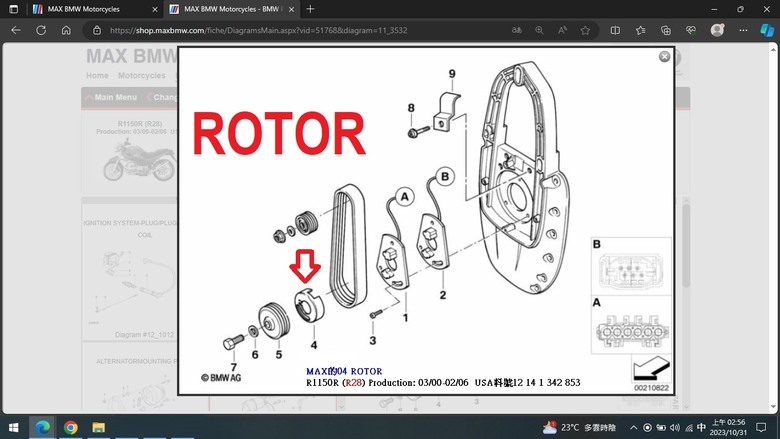Close the parts diagram lightbox
This screenshot has height=439, width=780.
(x=664, y=57)
